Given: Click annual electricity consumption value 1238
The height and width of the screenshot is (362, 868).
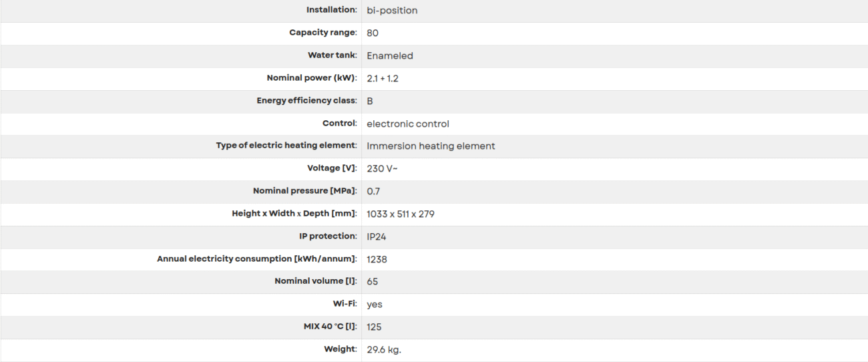Looking at the screenshot, I should click(377, 259).
